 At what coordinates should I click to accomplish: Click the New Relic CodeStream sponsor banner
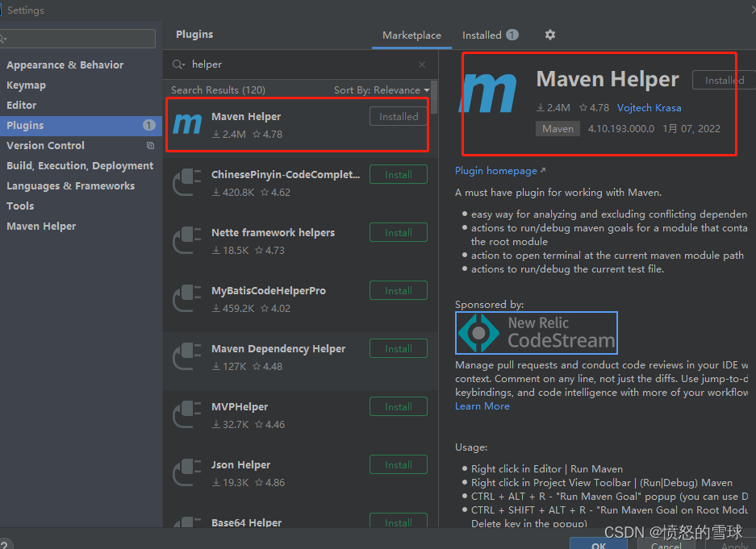[x=537, y=333]
